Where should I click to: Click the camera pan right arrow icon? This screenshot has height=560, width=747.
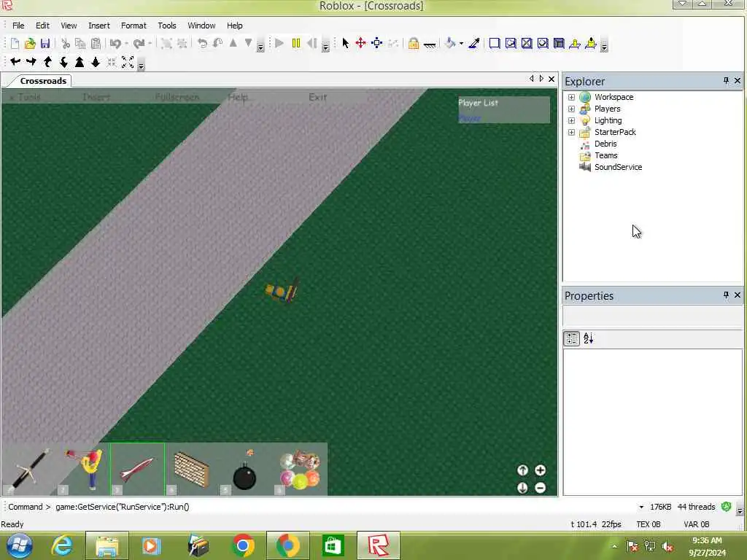coord(31,62)
